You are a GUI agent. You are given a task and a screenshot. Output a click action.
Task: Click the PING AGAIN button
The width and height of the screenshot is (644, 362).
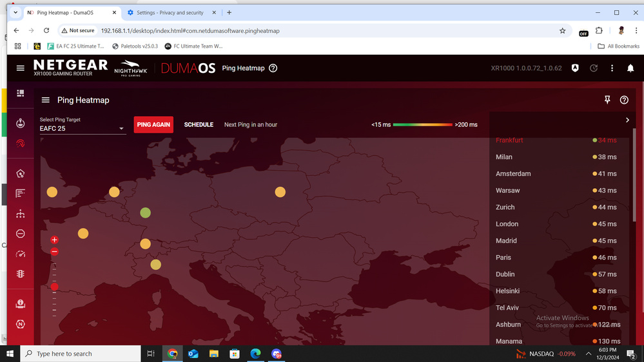coord(153,124)
